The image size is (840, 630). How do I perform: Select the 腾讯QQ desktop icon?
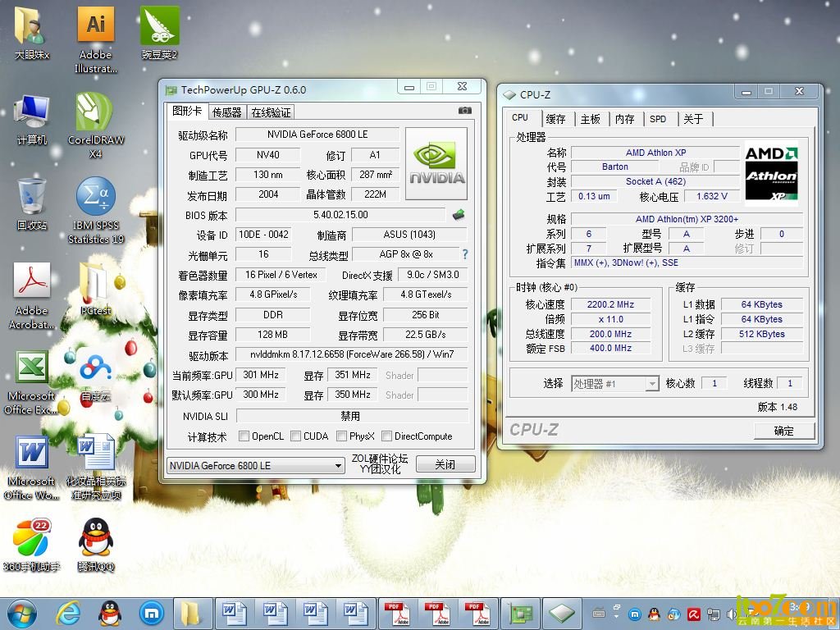click(x=95, y=546)
